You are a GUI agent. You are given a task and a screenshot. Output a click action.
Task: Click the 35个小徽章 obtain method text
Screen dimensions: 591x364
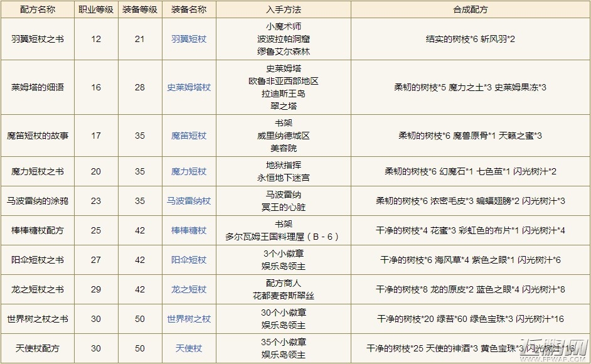click(x=284, y=342)
